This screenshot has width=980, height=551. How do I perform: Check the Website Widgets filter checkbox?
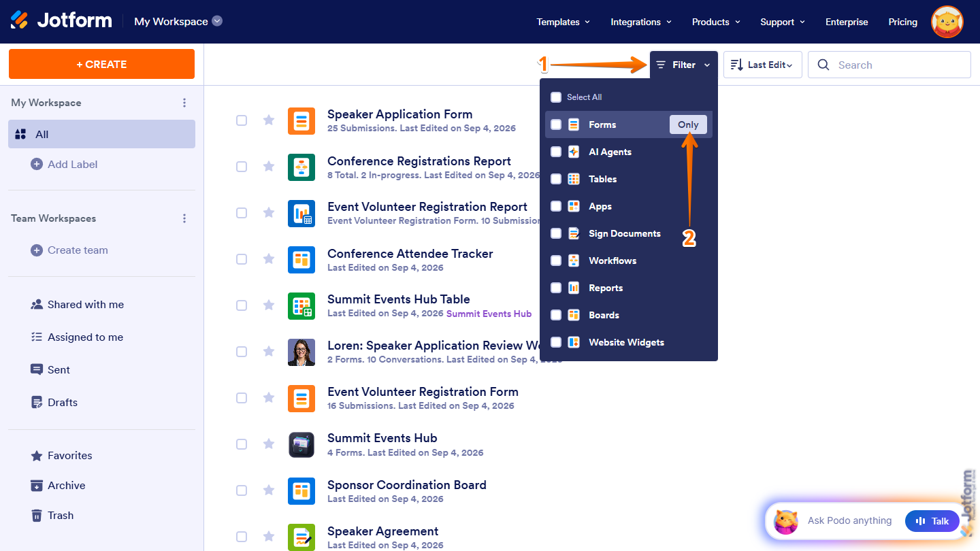pos(556,342)
